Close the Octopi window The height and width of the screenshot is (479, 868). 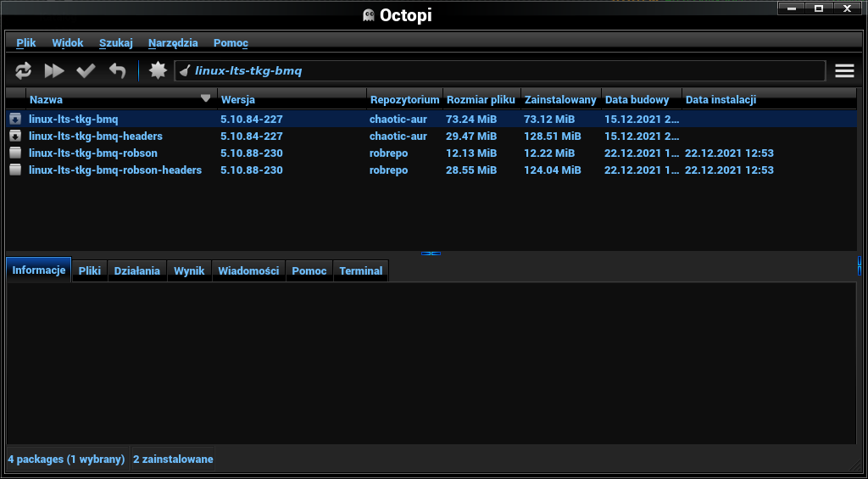pos(847,8)
